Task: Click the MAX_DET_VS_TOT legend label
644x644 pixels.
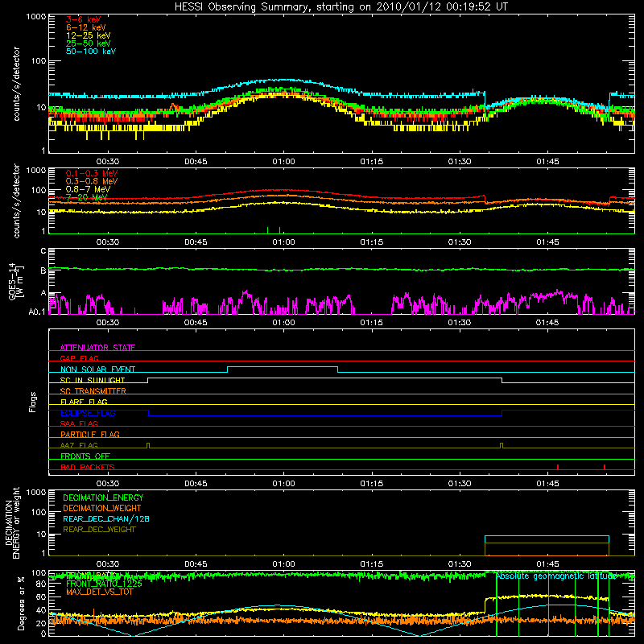Action: (x=100, y=592)
